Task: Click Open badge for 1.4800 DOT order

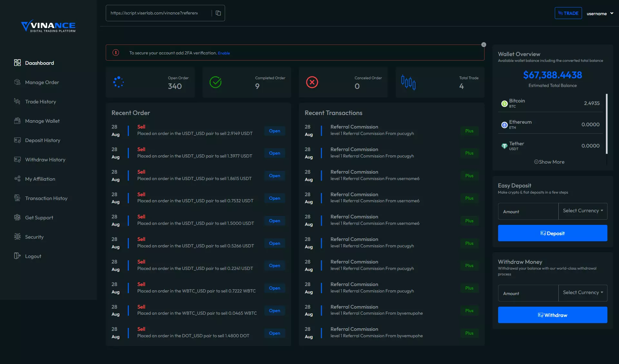Action: (275, 333)
